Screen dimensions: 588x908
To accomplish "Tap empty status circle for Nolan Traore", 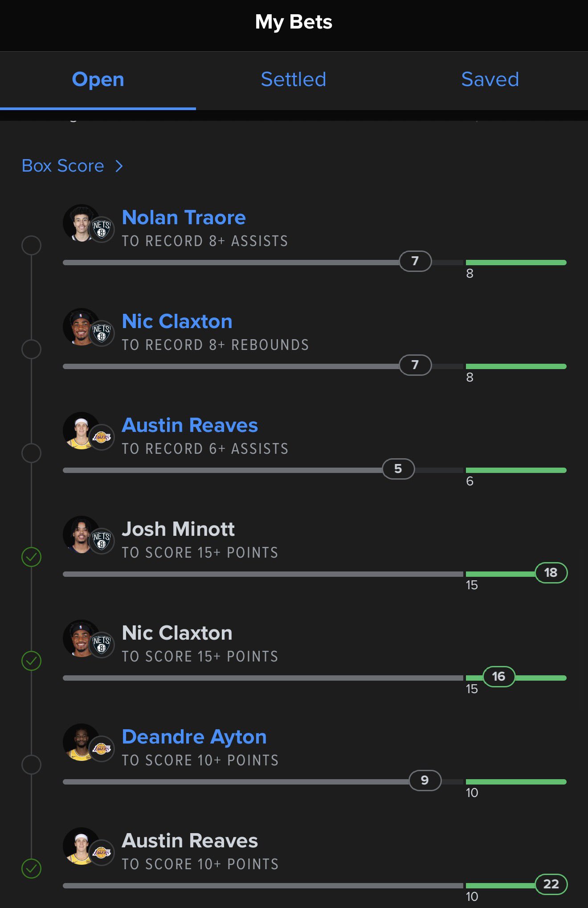I will pos(32,245).
